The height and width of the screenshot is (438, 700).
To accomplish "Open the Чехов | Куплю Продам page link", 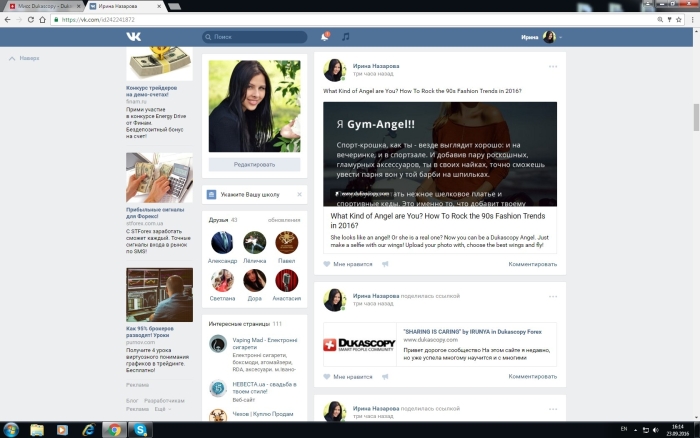I will click(262, 414).
